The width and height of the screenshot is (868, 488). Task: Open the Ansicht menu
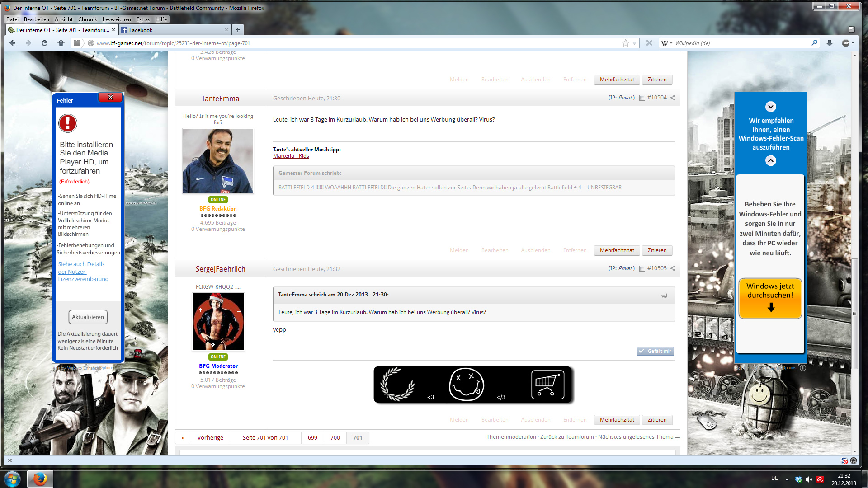(x=63, y=19)
